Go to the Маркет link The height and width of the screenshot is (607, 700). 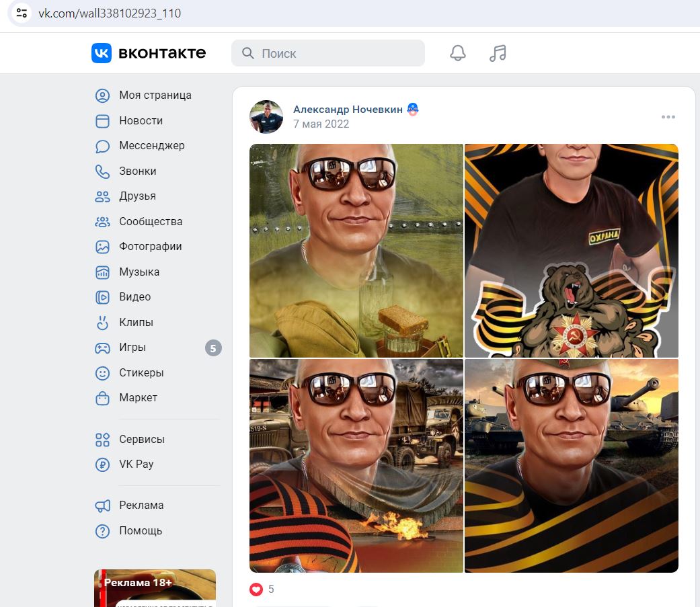[139, 398]
